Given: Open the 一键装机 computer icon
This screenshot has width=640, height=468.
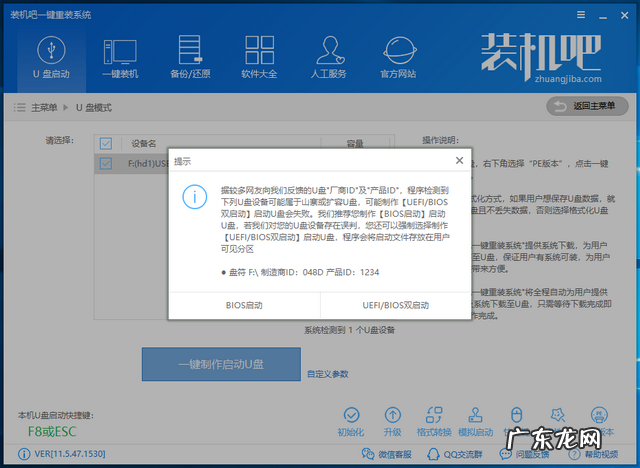Looking at the screenshot, I should click(x=120, y=52).
